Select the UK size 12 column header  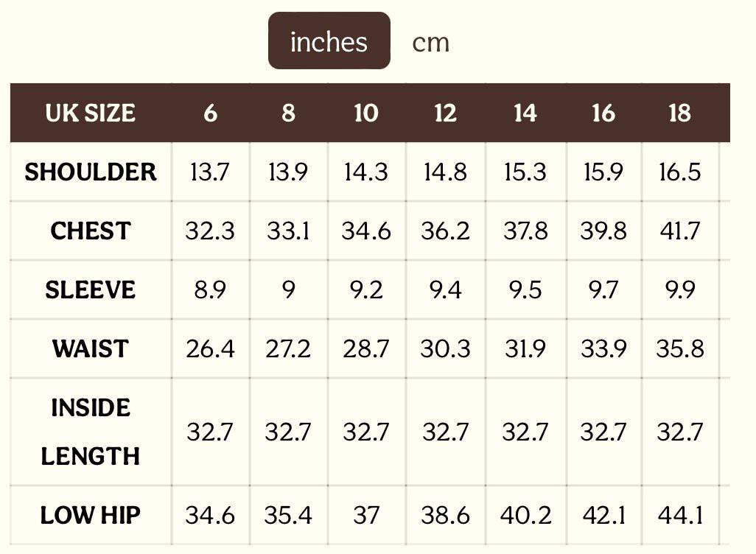pos(445,113)
